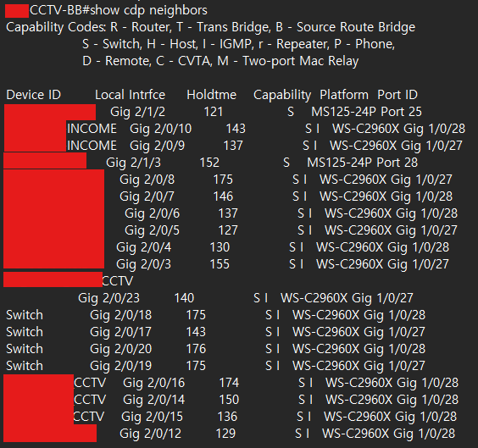Screen dimensions: 478x448
Task: Click holdtime value '152'
Action: pos(209,163)
